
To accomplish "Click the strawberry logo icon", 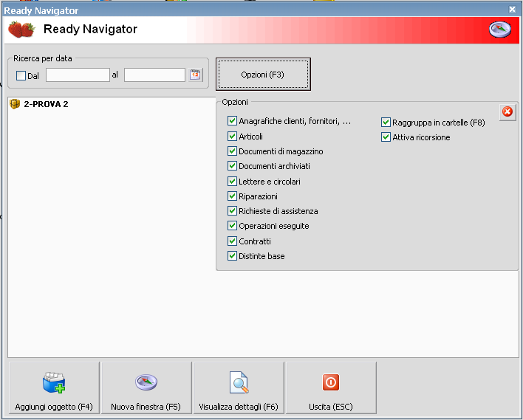I will (x=21, y=30).
